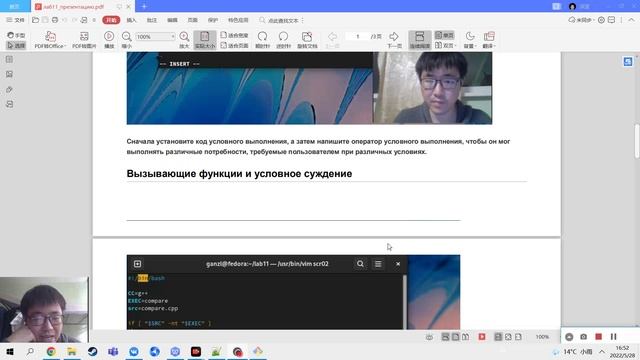Open the double page layout dropdown
The width and height of the screenshot is (640, 360).
[x=445, y=45]
